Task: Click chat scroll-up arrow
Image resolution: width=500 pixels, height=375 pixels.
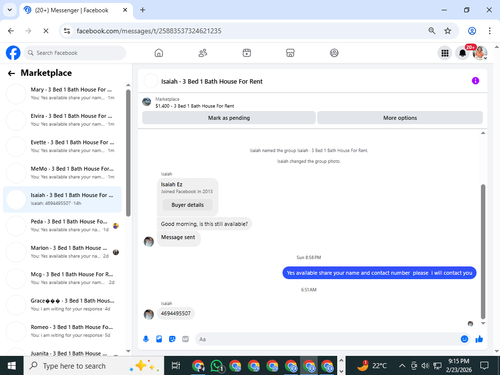Action: coord(483,133)
